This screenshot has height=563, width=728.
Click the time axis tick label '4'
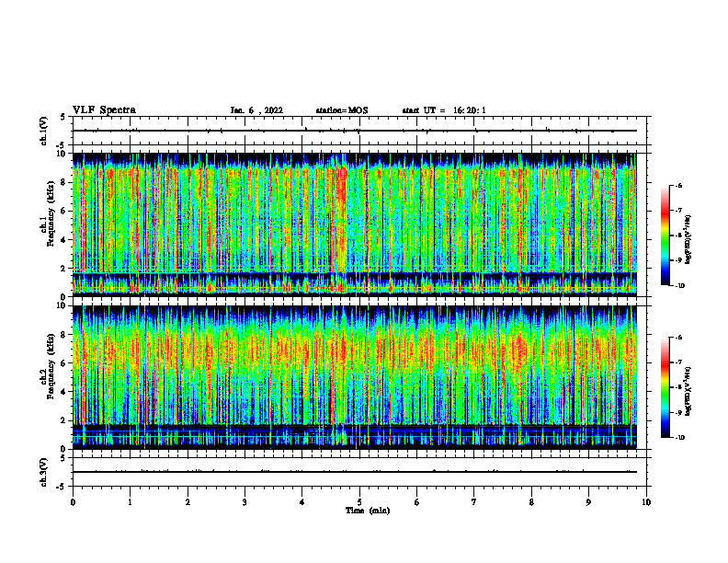302,502
